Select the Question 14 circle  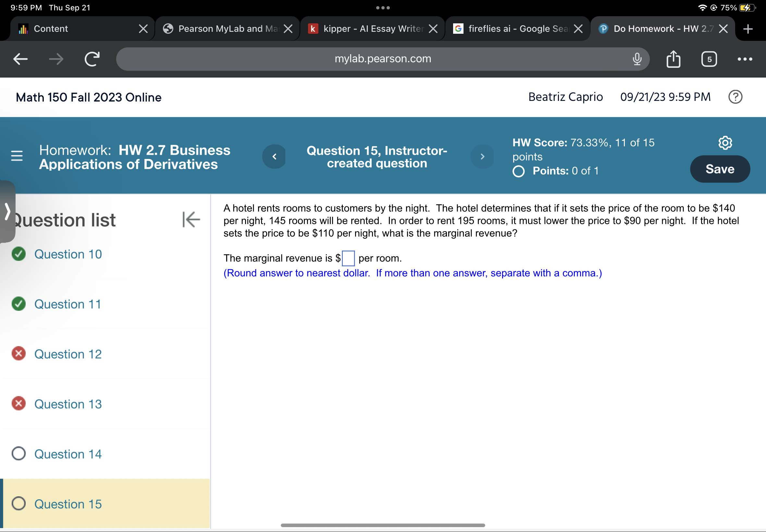(x=19, y=454)
